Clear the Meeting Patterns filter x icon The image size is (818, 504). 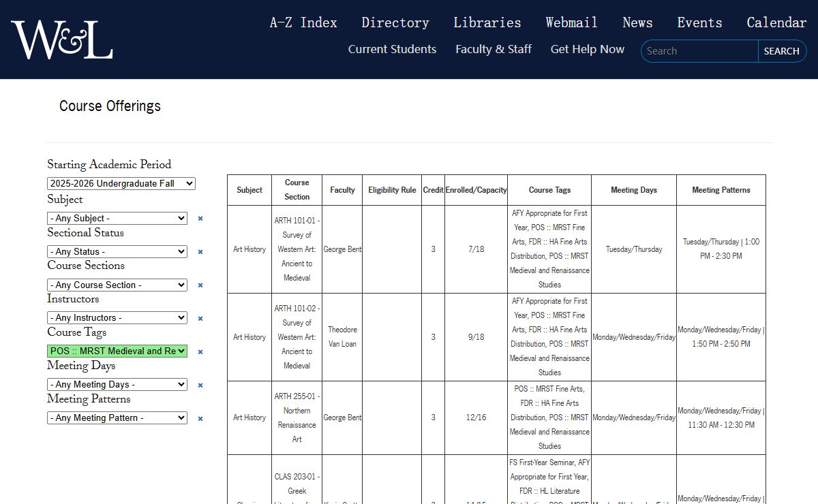pyautogui.click(x=200, y=419)
